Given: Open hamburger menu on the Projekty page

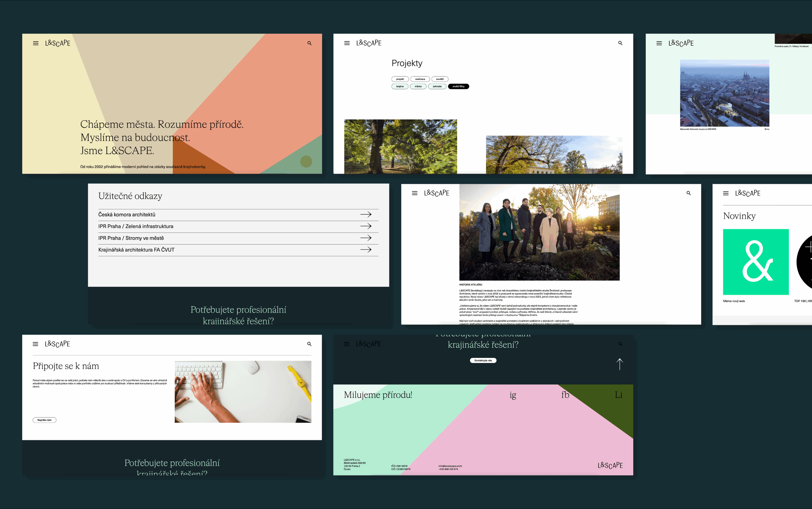Looking at the screenshot, I should 347,43.
